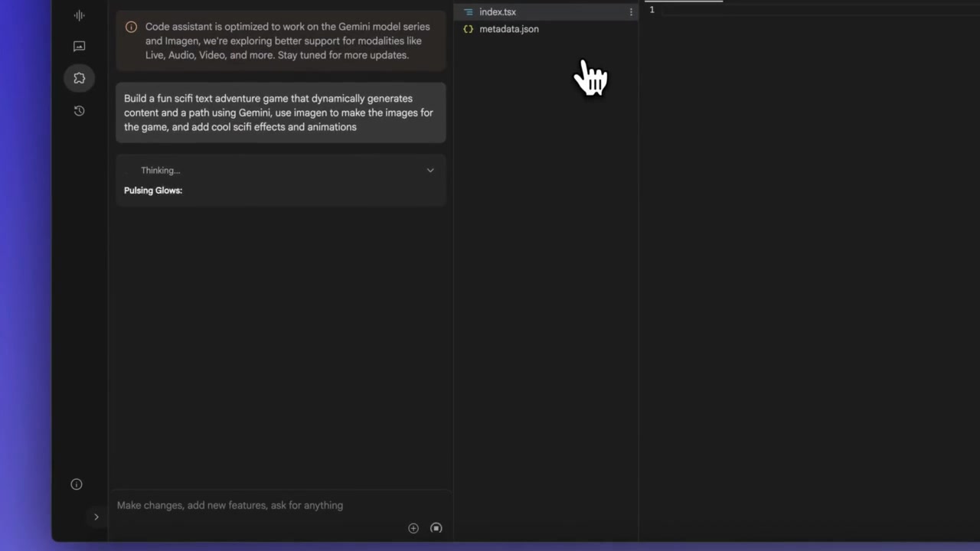The image size is (980, 551).
Task: Stop generation with the stop button
Action: (436, 528)
